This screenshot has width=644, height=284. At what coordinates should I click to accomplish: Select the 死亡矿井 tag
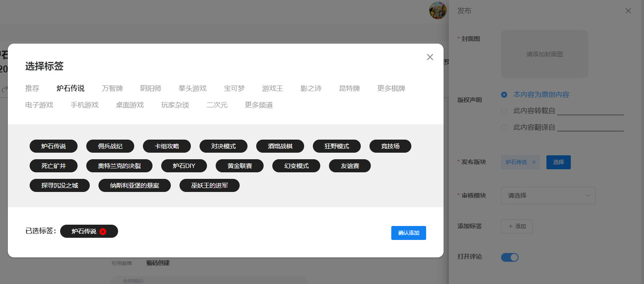coord(54,166)
